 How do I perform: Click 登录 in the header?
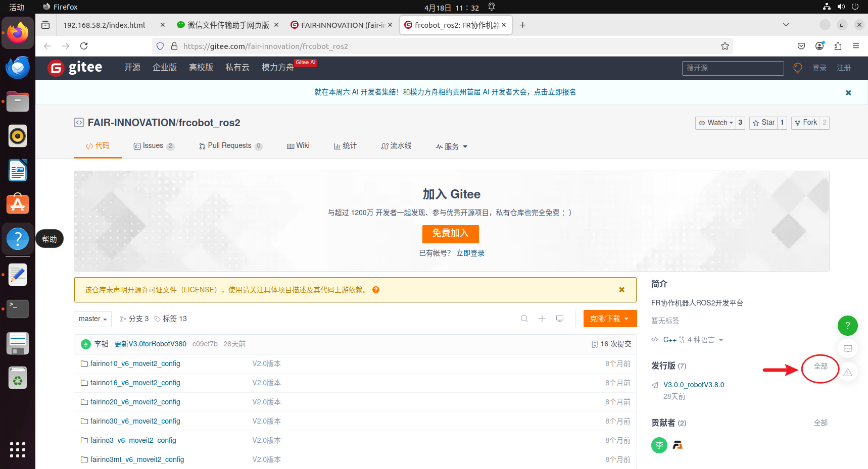coord(819,68)
